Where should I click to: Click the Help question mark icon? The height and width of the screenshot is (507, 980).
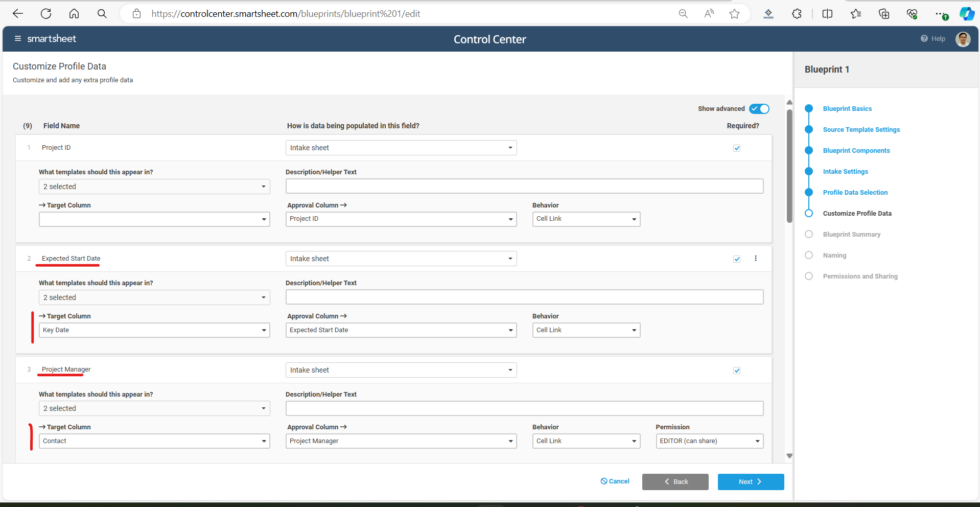[924, 39]
